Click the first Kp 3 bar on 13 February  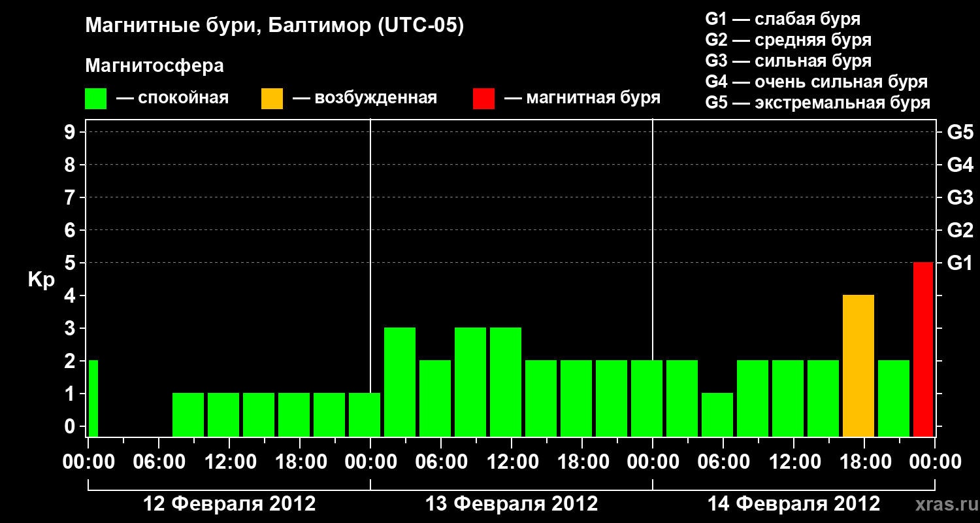pos(400,382)
